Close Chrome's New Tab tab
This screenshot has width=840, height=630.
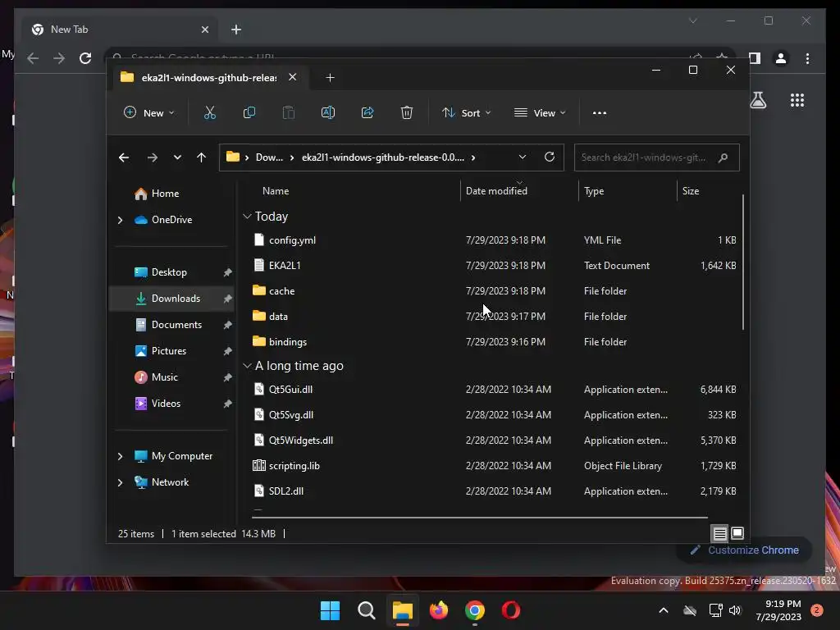[204, 30]
